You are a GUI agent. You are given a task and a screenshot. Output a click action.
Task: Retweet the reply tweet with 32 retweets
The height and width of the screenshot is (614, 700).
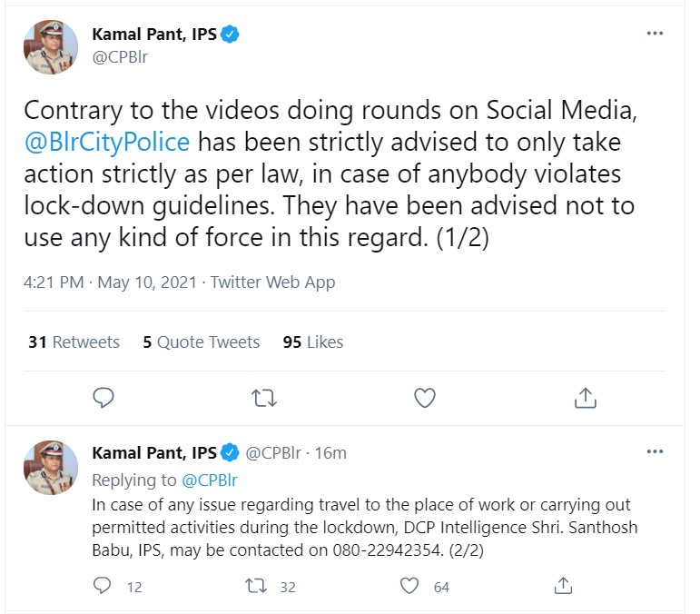[x=256, y=586]
